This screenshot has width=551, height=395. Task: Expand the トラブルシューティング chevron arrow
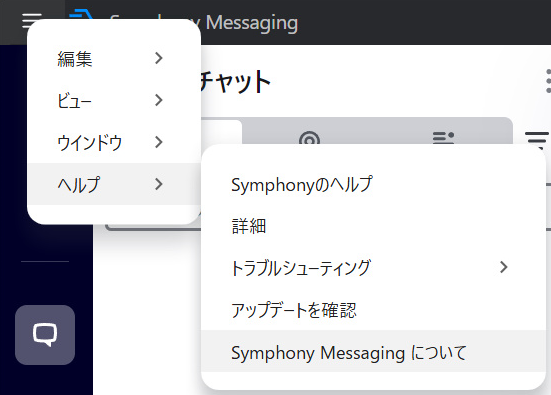point(504,267)
